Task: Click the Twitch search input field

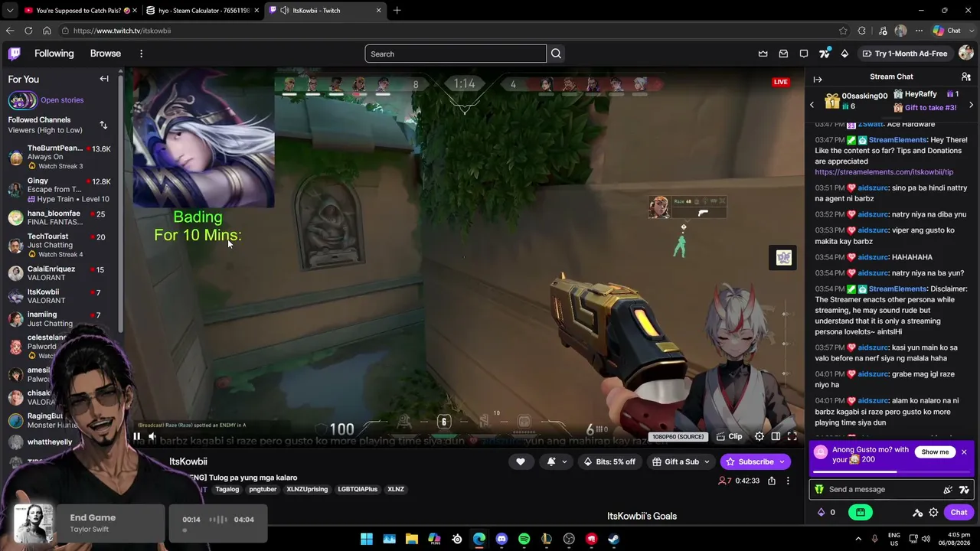Action: pos(456,54)
